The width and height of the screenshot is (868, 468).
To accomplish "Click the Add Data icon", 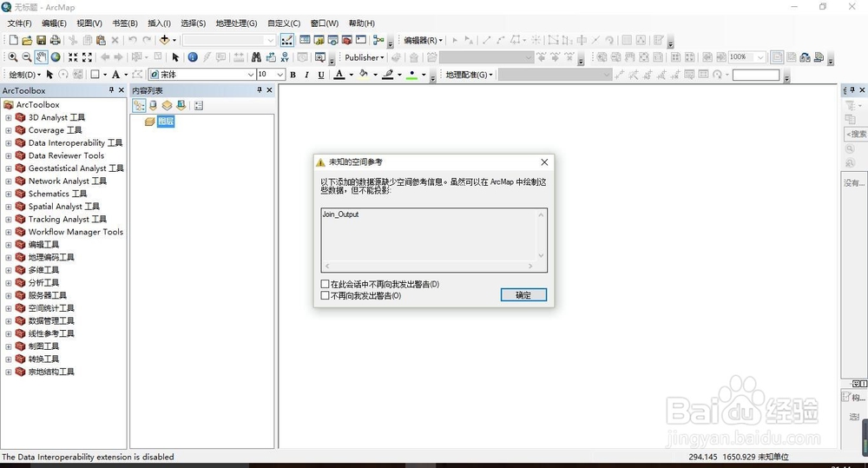I will point(164,40).
